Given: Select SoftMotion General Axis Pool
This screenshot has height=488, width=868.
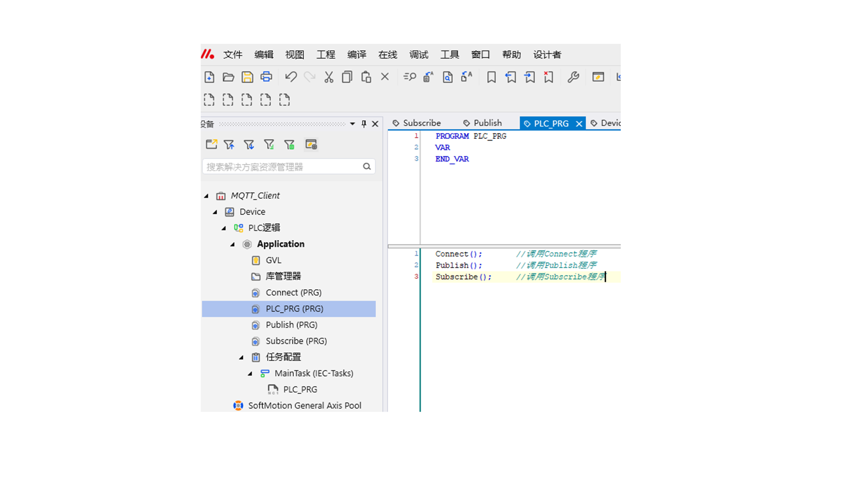Looking at the screenshot, I should click(x=305, y=406).
